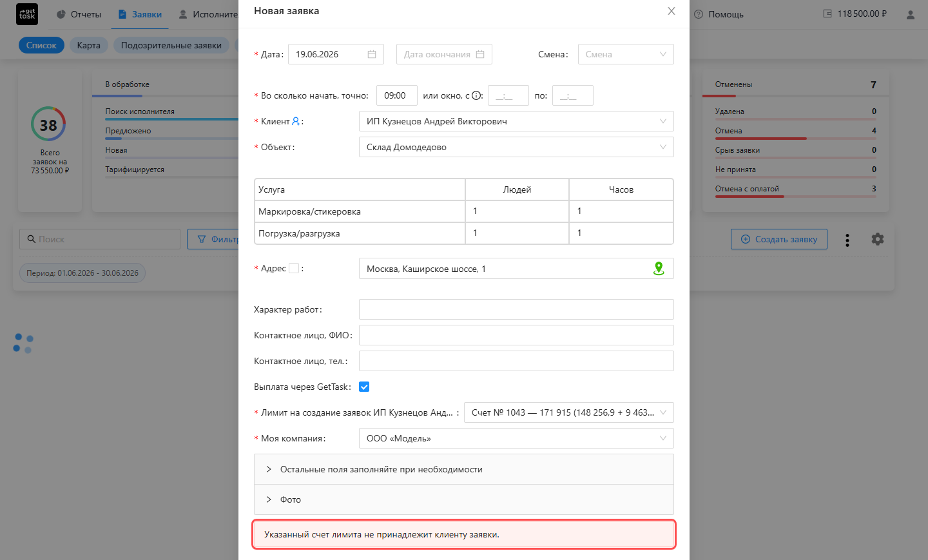Click the GetTask logo

(27, 14)
